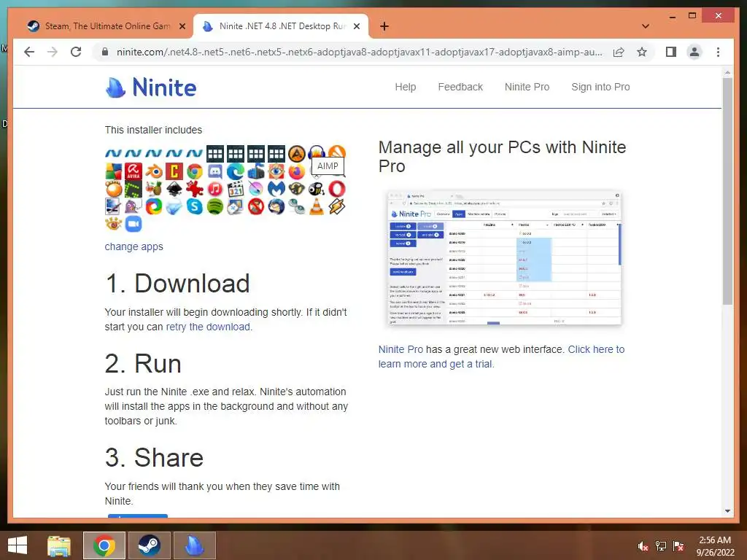Click here to learn more trial link
This screenshot has width=747, height=560.
click(501, 357)
